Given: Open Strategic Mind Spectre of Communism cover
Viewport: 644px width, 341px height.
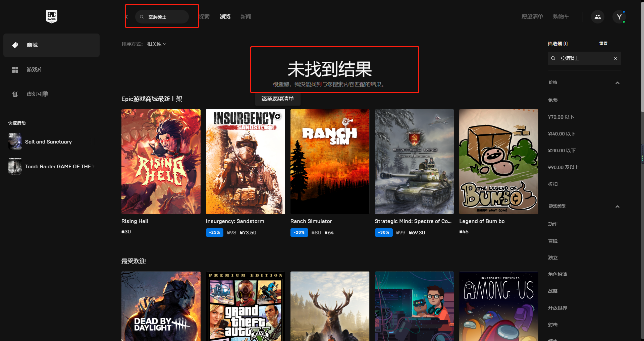Looking at the screenshot, I should (x=414, y=162).
